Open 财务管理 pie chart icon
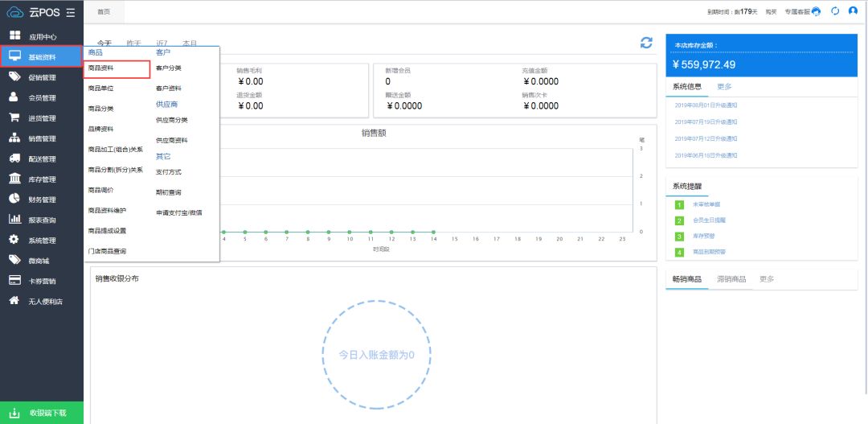868x424 pixels. pos(15,199)
